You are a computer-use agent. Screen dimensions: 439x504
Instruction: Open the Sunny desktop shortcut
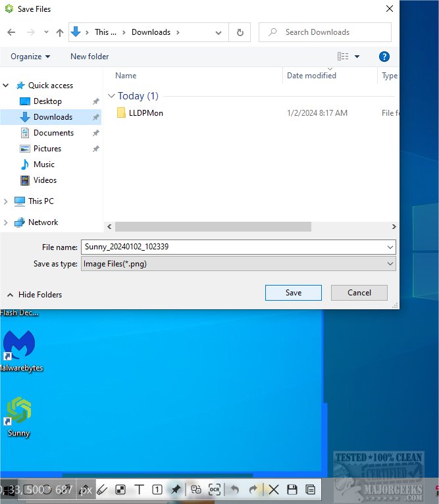(18, 416)
